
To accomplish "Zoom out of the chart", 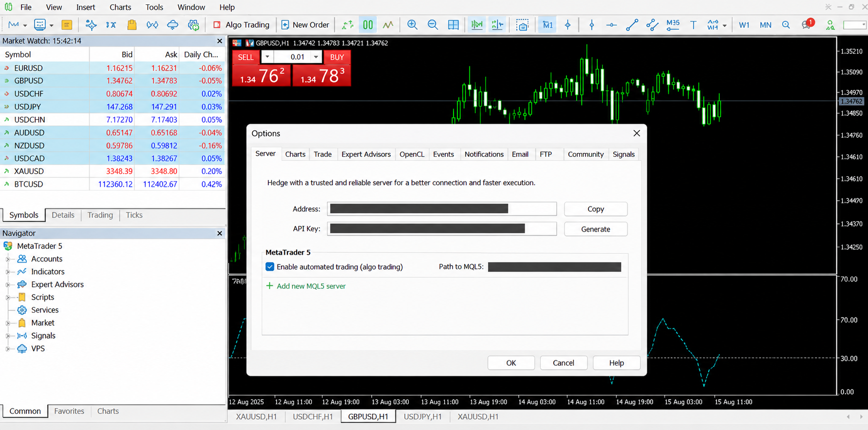I will coord(433,25).
